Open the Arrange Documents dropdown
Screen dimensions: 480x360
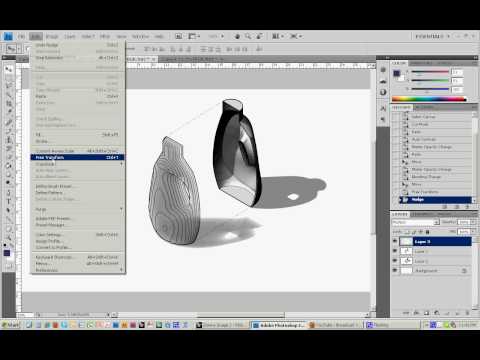(x=278, y=36)
